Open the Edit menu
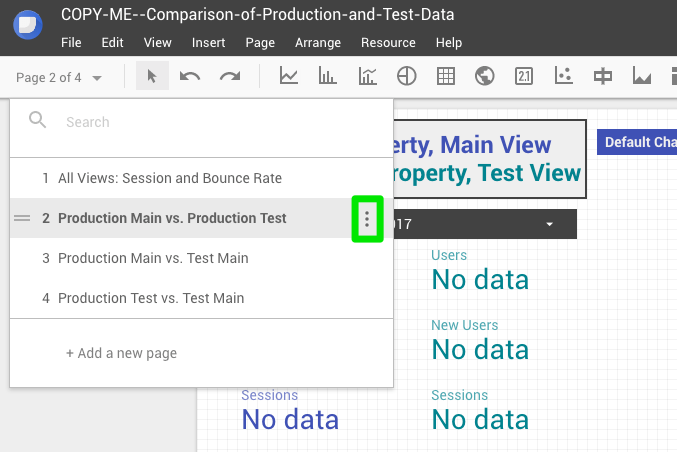 tap(112, 43)
